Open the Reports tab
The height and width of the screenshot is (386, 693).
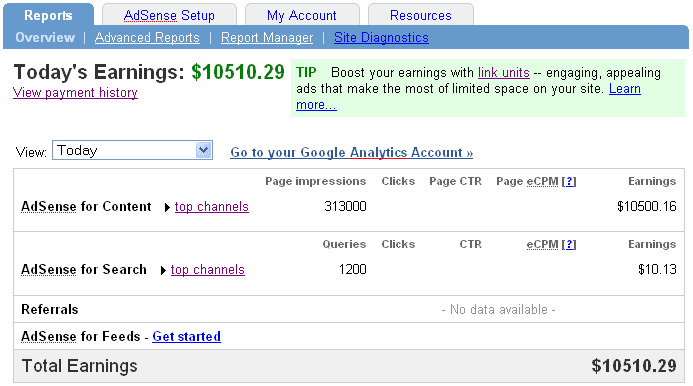click(x=48, y=15)
